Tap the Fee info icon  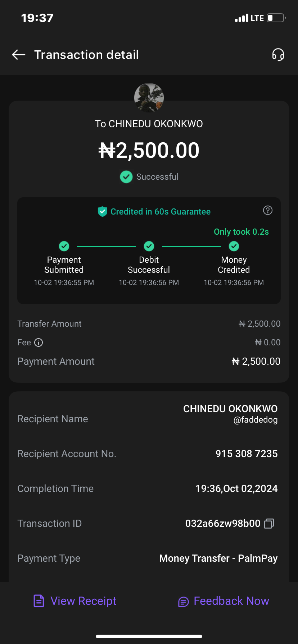[39, 342]
